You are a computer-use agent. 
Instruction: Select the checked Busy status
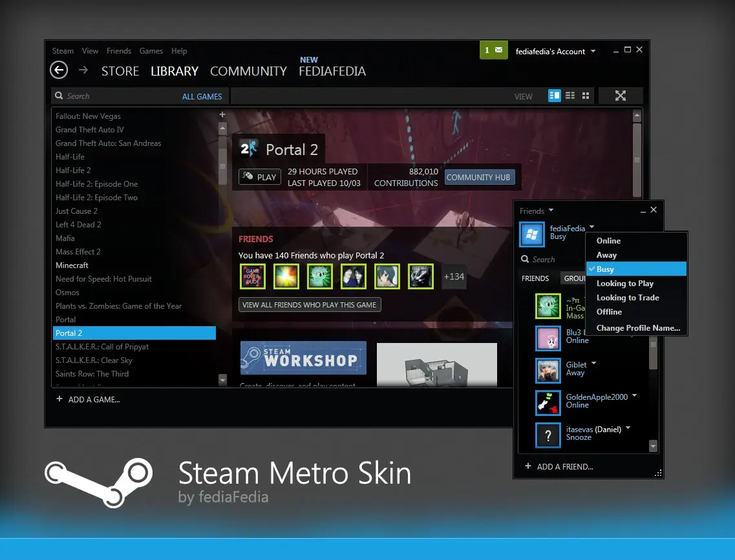(637, 269)
